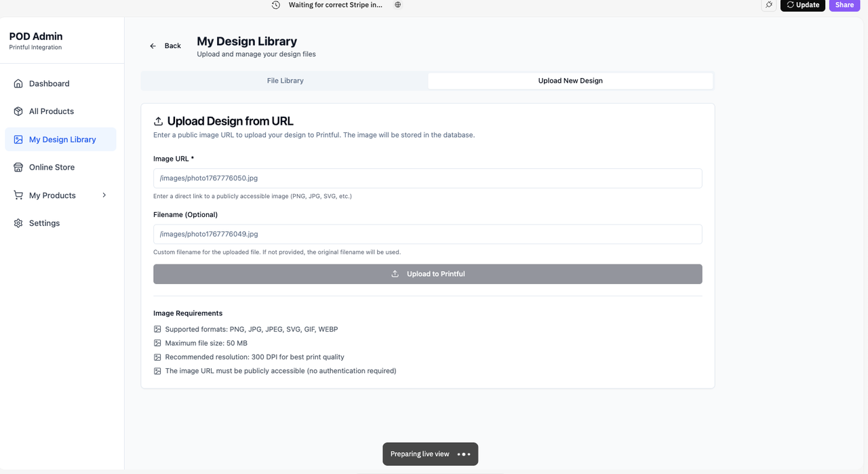This screenshot has height=474, width=868.
Task: Click the upload icon in the section heading
Action: [x=158, y=121]
